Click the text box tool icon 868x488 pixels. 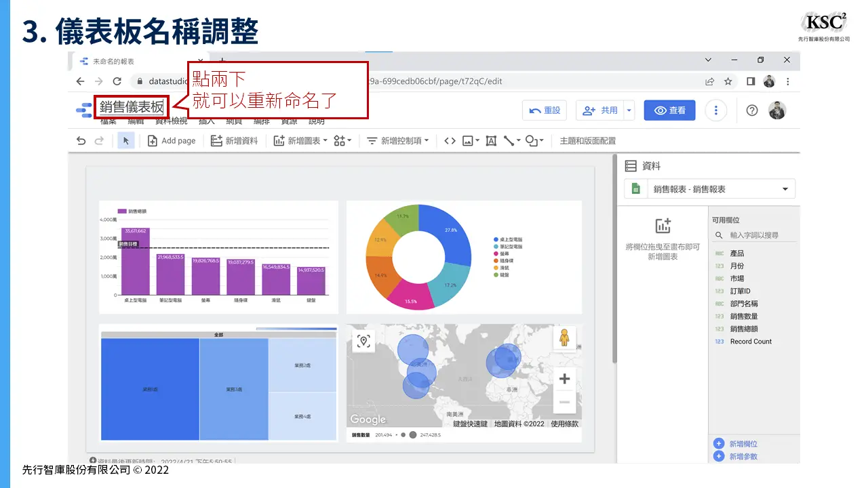coord(491,140)
